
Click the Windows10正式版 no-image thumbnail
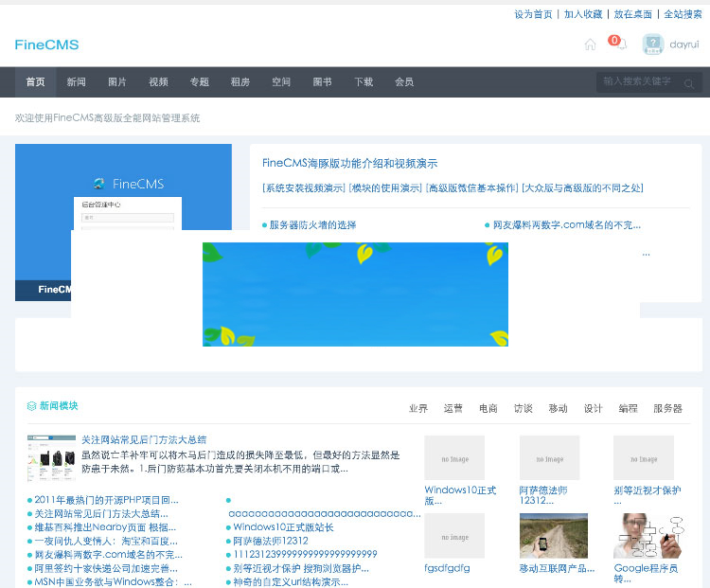pos(454,458)
